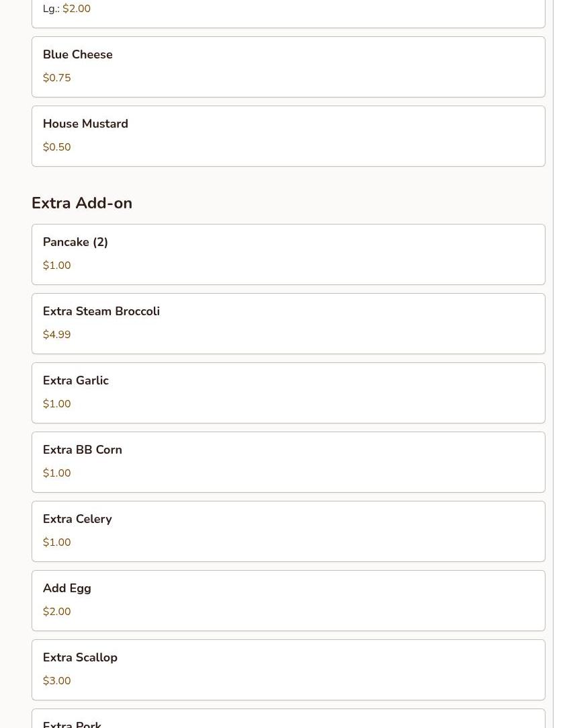Select the Extra Steam Broccoli item
This screenshot has width=567, height=728.
pyautogui.click(x=288, y=323)
